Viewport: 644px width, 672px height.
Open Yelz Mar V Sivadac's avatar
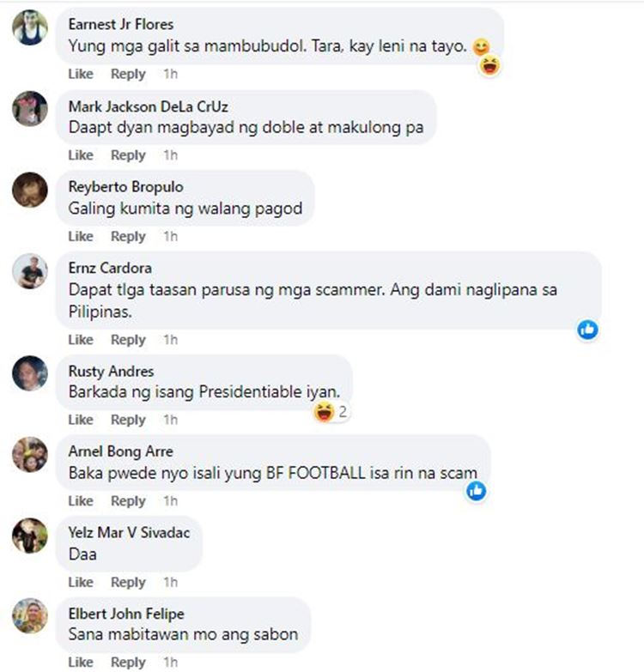pyautogui.click(x=30, y=536)
